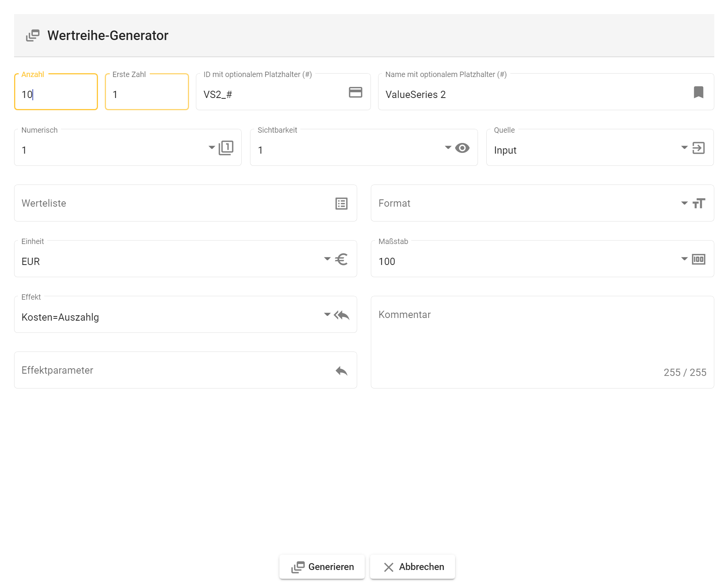Click the Maßstab 100 scale icon
This screenshot has width=728, height=586.
(x=698, y=259)
